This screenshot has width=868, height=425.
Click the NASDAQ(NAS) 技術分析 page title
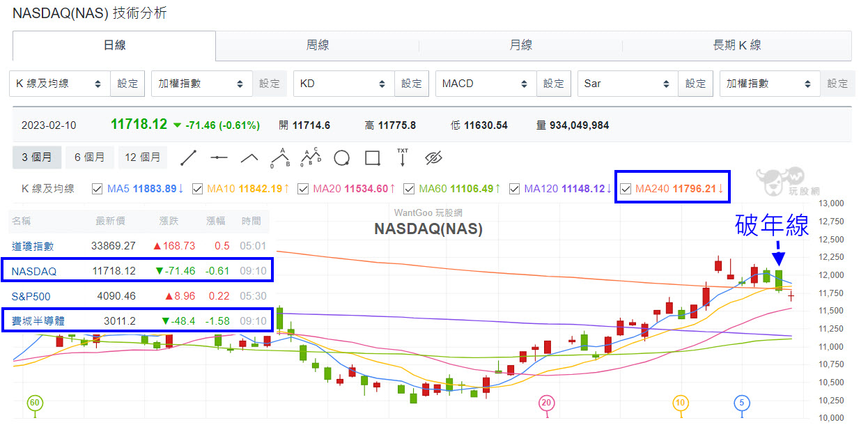[90, 13]
